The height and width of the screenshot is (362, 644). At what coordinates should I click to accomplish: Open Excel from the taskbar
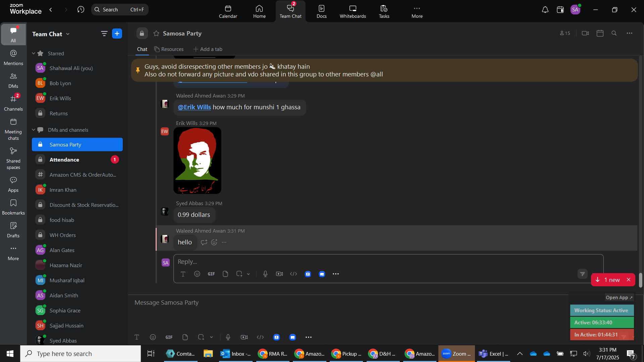(494, 354)
